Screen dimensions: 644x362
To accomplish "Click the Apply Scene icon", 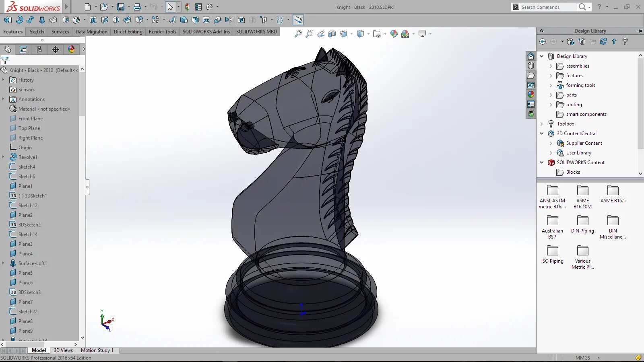I will [405, 34].
